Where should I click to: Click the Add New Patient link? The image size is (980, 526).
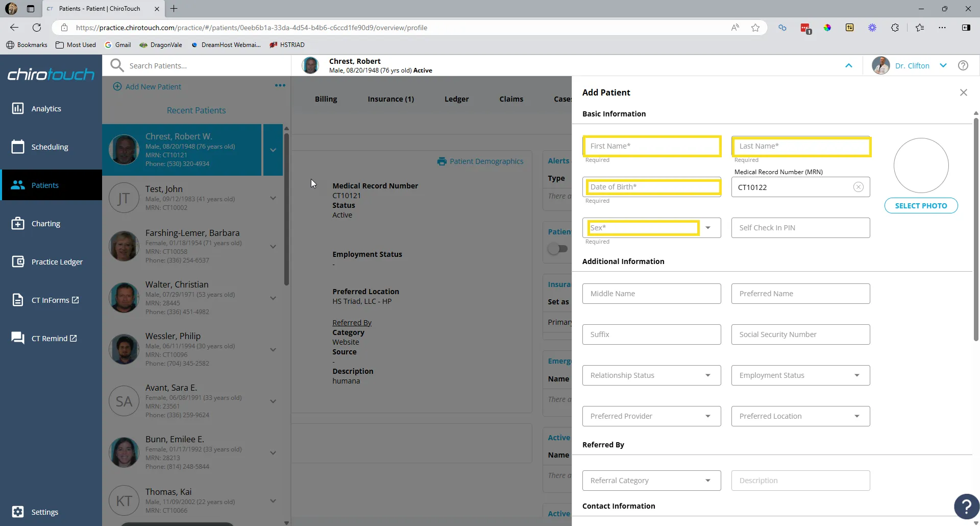point(147,86)
